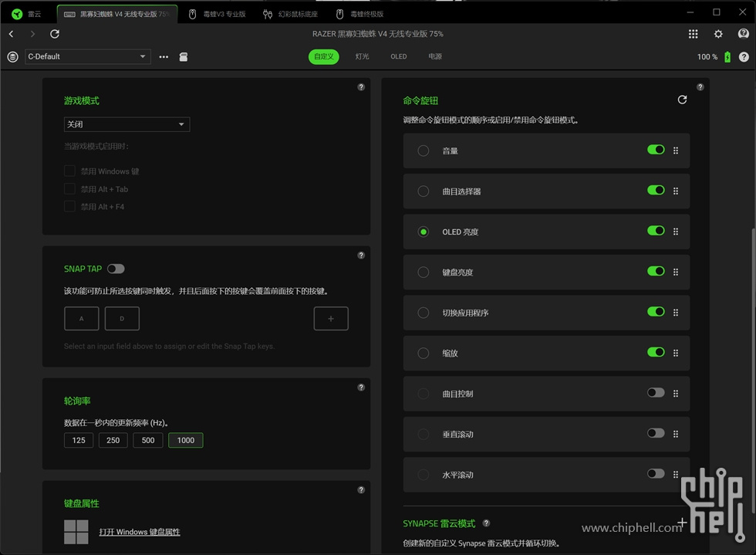Image resolution: width=756 pixels, height=555 pixels.
Task: Open the apps grid launcher icon
Action: (693, 34)
